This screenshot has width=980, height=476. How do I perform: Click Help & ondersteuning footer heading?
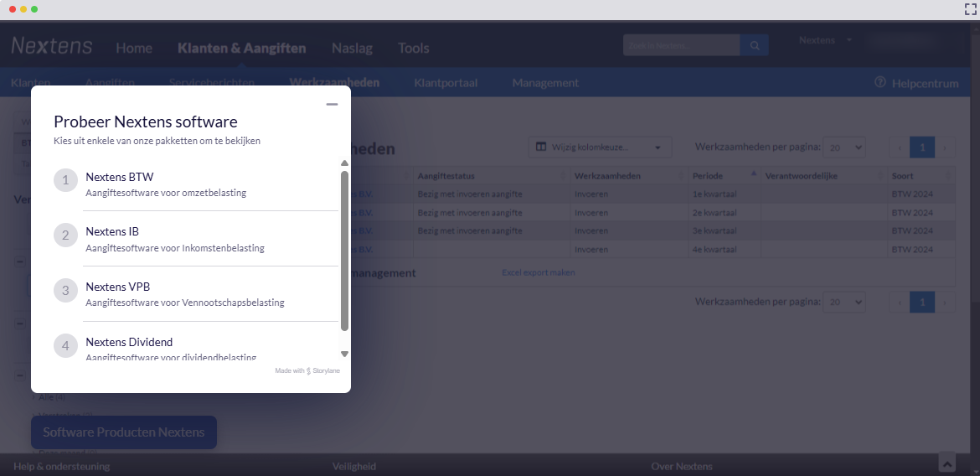(x=61, y=466)
